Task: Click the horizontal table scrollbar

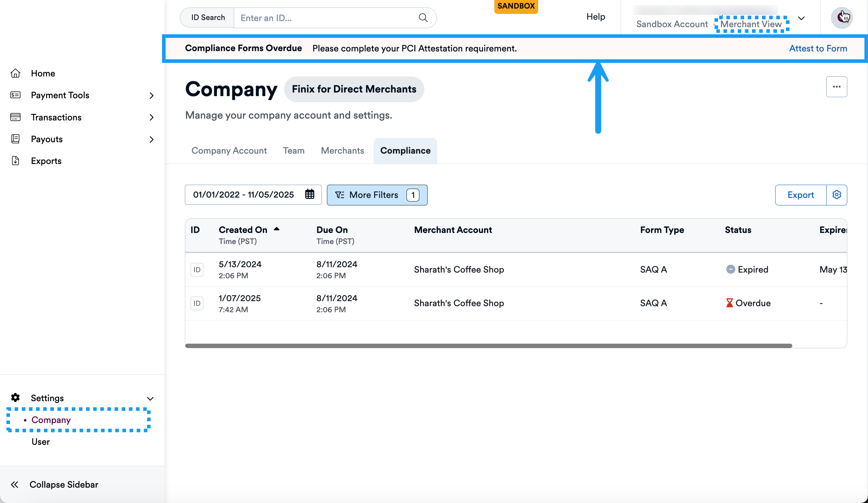Action: point(488,346)
